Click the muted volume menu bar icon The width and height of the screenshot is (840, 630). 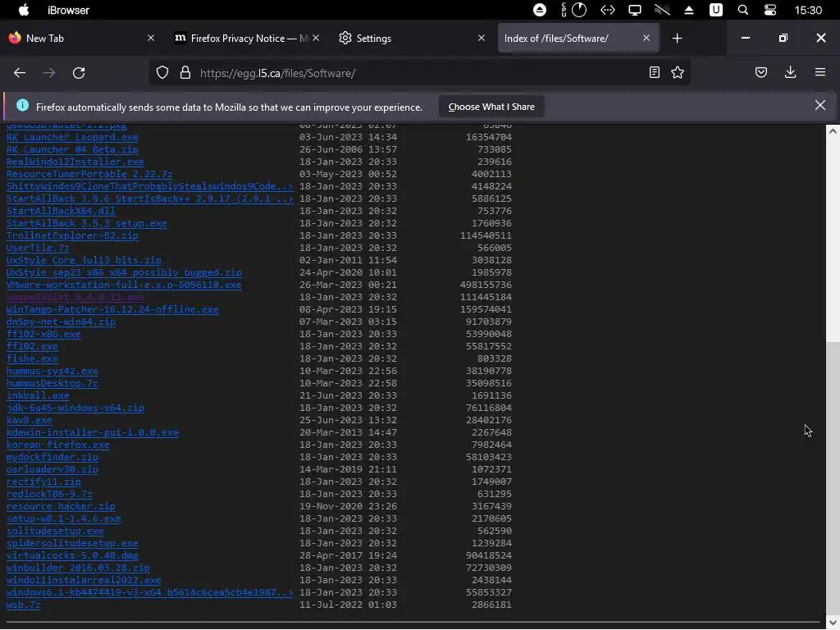tap(662, 10)
